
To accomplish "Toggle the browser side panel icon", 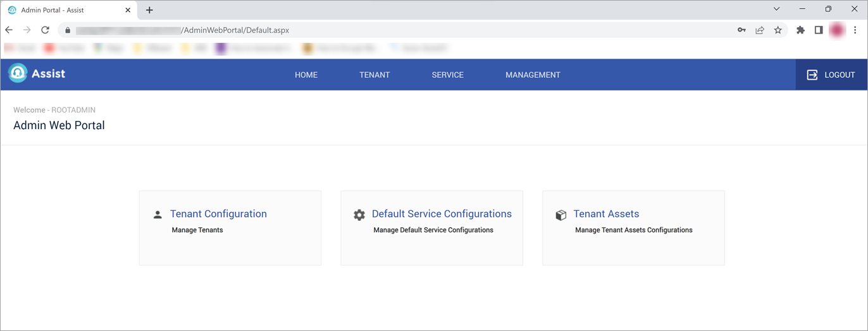I will pyautogui.click(x=819, y=30).
